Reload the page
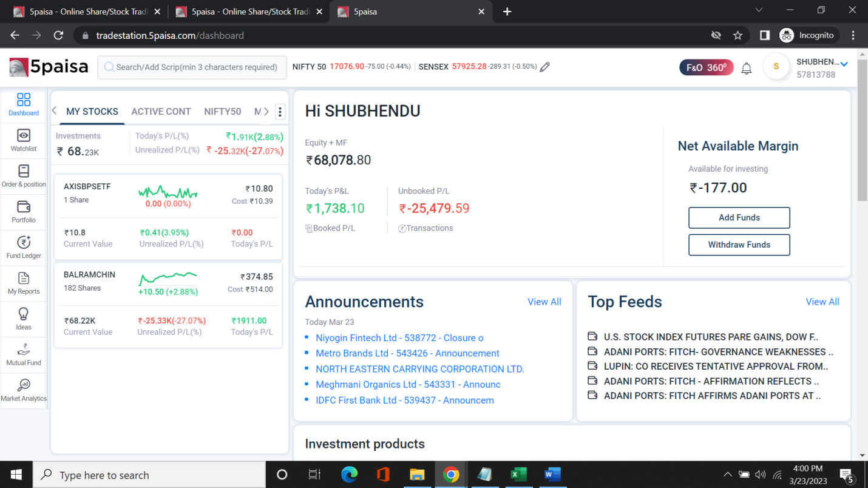The height and width of the screenshot is (488, 868). tap(58, 35)
